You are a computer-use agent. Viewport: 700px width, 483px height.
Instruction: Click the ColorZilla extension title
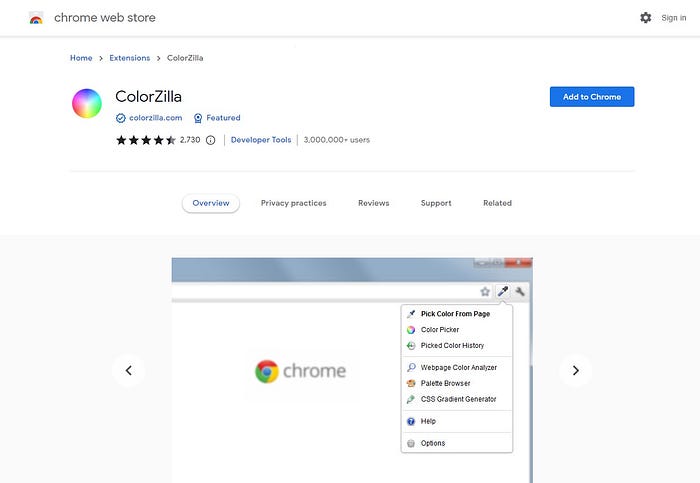[x=149, y=96]
